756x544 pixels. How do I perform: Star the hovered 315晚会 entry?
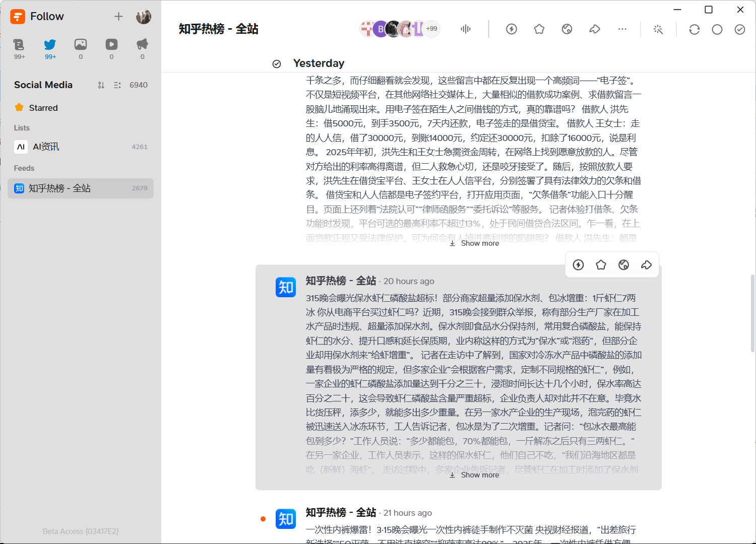[x=601, y=265]
